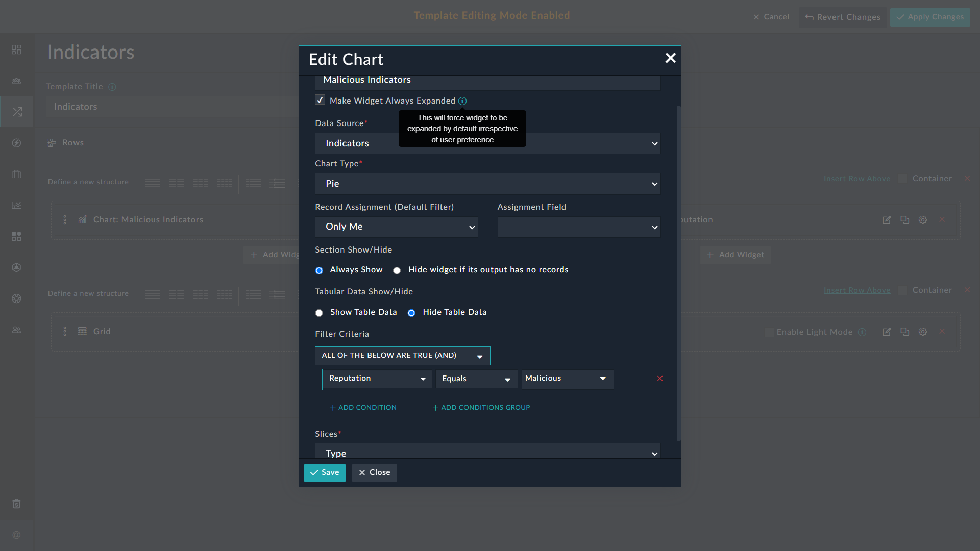This screenshot has height=551, width=980.
Task: Select the Show Table Data radio button
Action: tap(319, 312)
